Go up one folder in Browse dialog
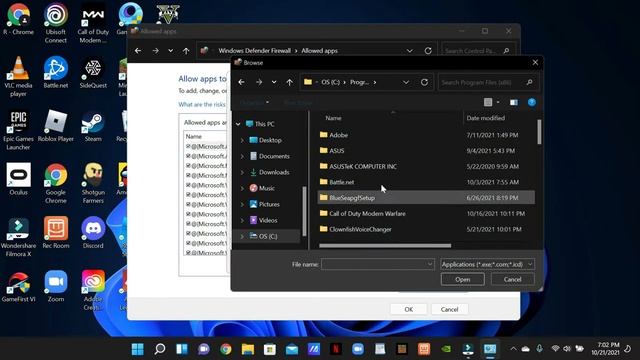 click(289, 82)
